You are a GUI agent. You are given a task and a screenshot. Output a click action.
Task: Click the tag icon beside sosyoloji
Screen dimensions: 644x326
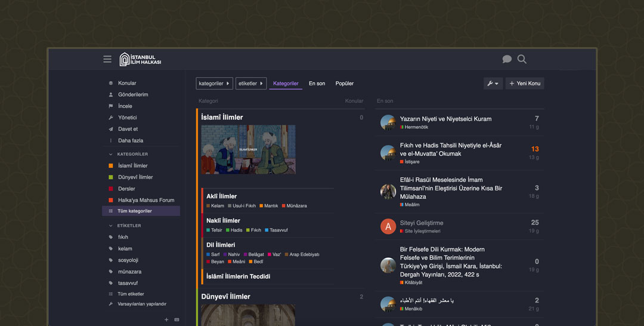110,260
